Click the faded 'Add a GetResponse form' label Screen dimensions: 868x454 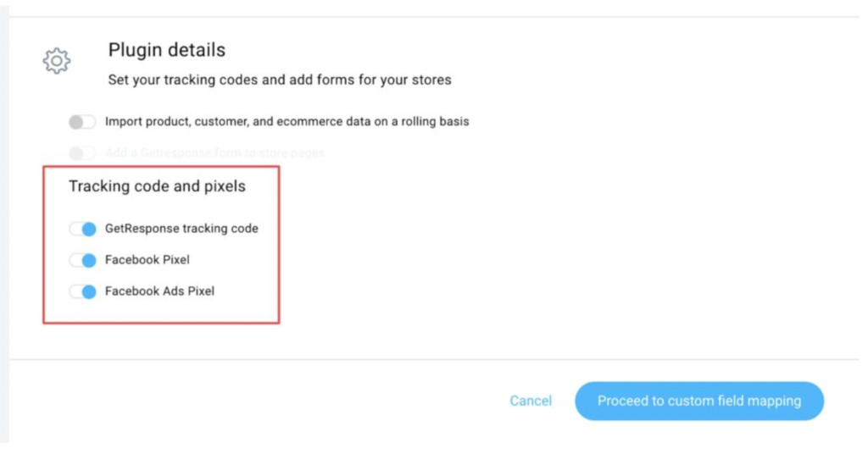tap(214, 153)
